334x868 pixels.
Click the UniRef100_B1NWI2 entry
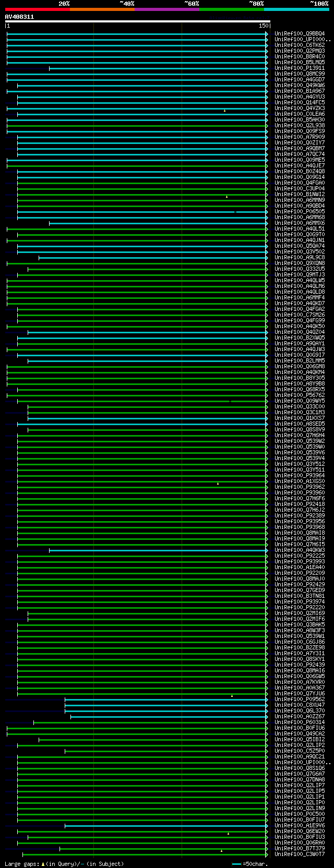(x=300, y=195)
